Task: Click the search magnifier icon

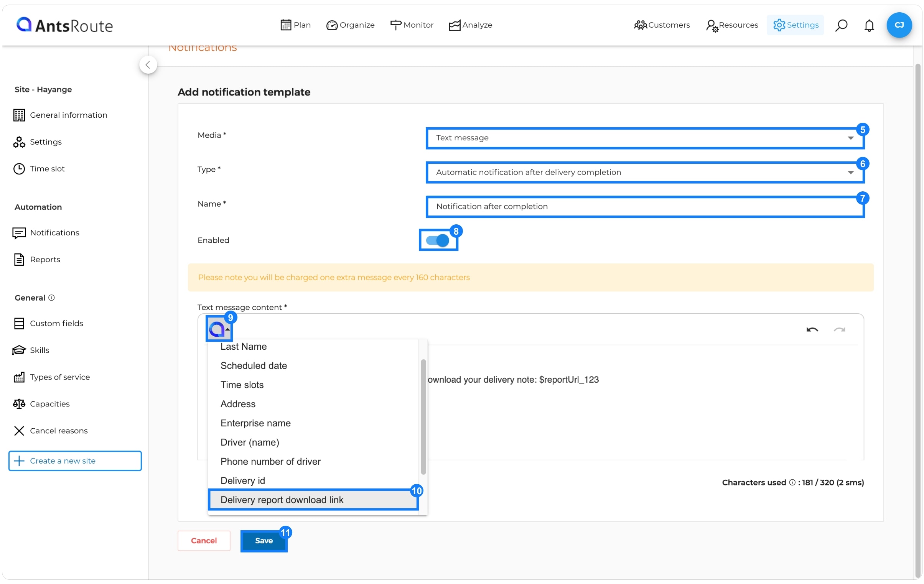Action: click(x=841, y=25)
